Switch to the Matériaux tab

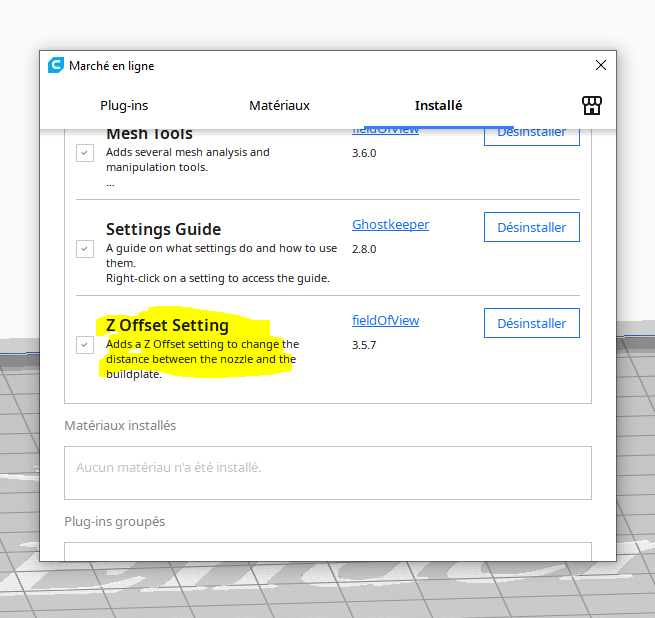279,106
